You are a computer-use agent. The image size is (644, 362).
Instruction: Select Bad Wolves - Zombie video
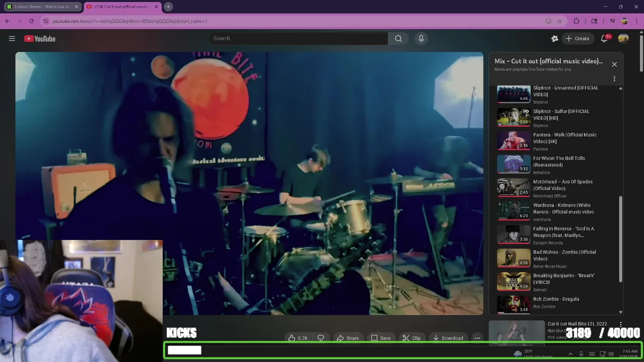(556, 258)
